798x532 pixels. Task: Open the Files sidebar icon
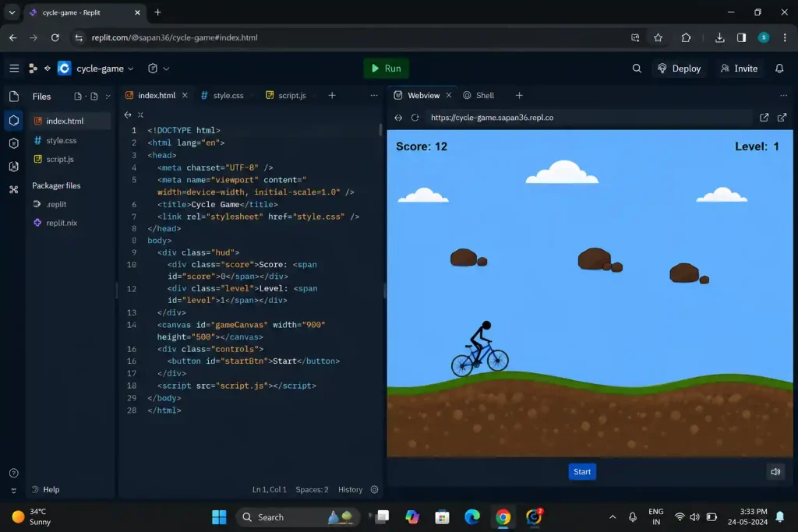(x=14, y=96)
